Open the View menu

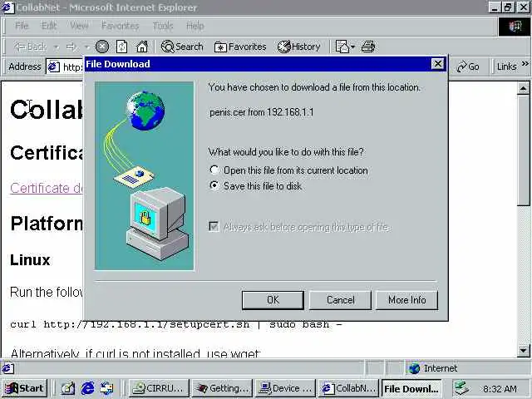[x=79, y=26]
